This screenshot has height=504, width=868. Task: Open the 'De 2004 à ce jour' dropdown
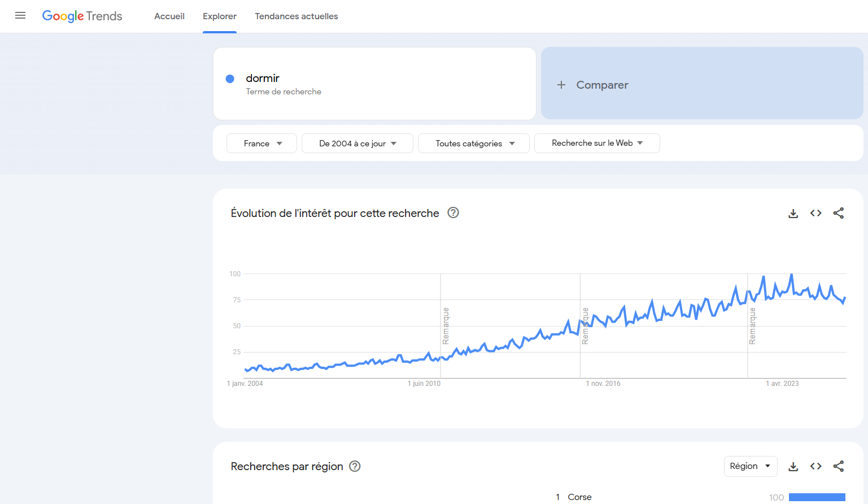pos(357,144)
